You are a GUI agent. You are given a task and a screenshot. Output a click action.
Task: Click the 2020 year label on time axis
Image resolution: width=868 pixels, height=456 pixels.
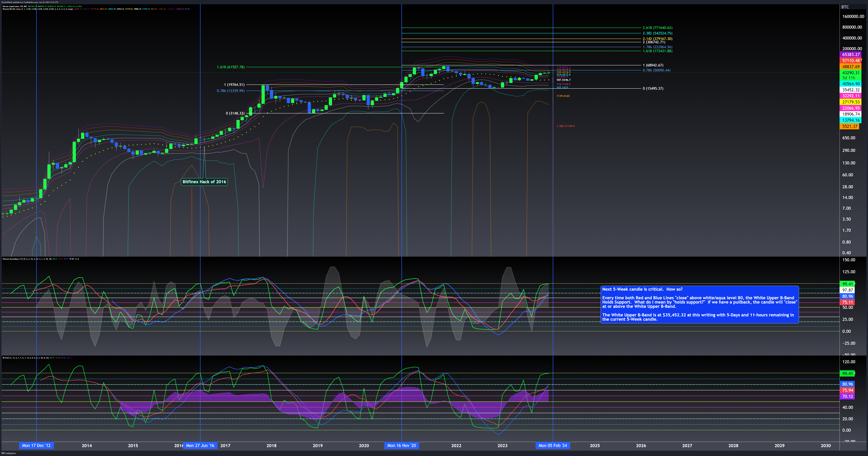(x=364, y=446)
